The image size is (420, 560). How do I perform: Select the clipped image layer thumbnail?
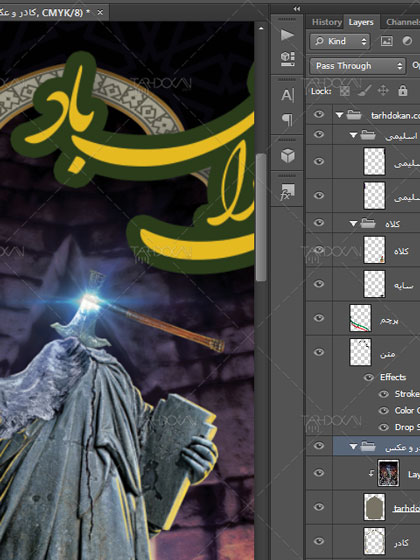click(388, 473)
